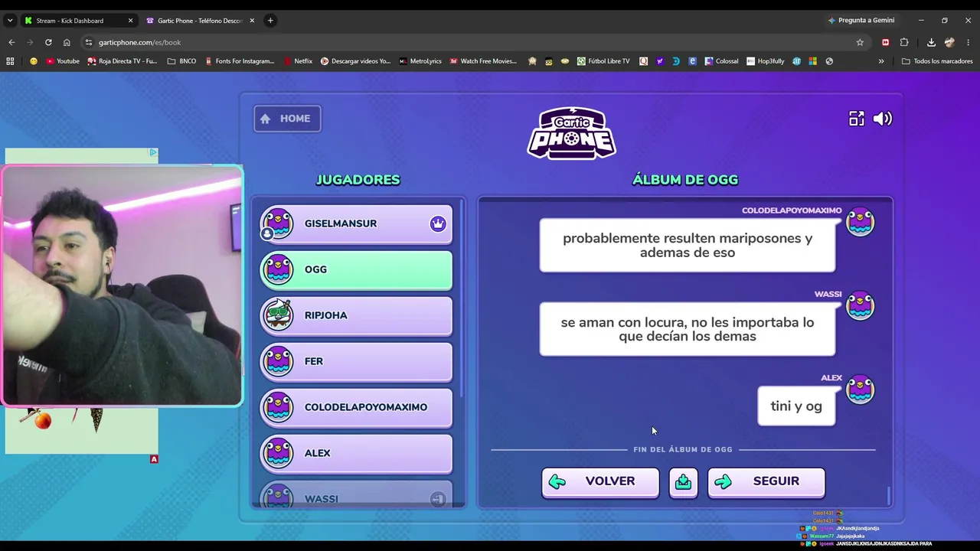
Task: Go back to the previous page
Action: [x=11, y=42]
